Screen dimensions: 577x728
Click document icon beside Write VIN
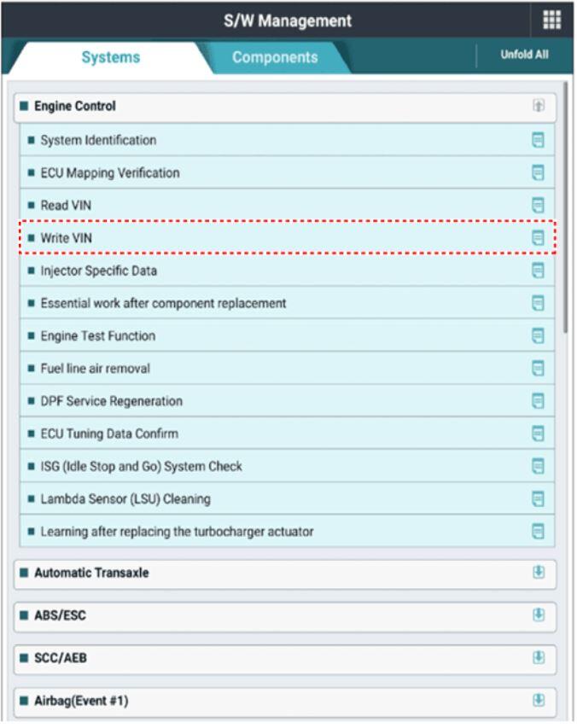(538, 238)
